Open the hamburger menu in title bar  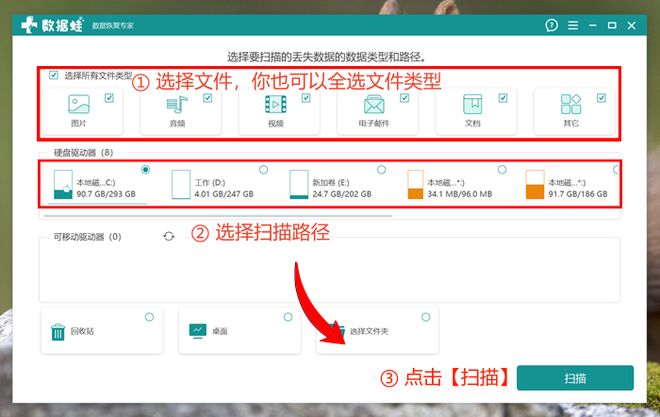[573, 25]
